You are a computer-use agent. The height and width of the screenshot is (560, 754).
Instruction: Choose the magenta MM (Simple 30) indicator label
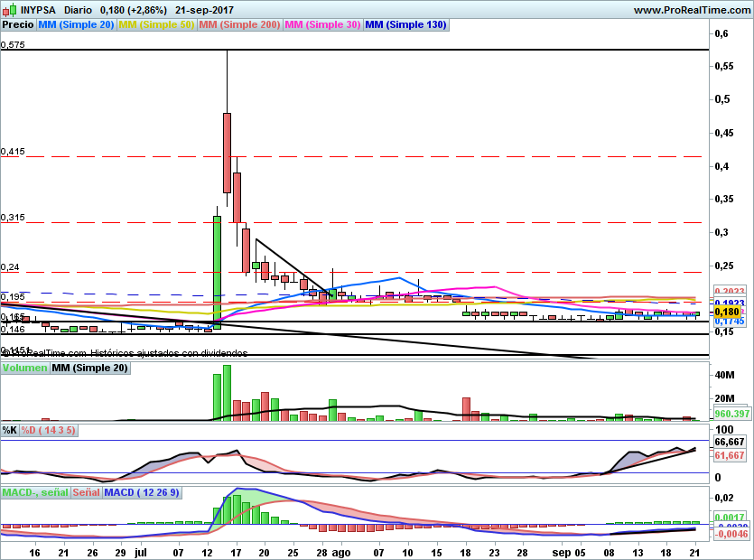pos(322,25)
